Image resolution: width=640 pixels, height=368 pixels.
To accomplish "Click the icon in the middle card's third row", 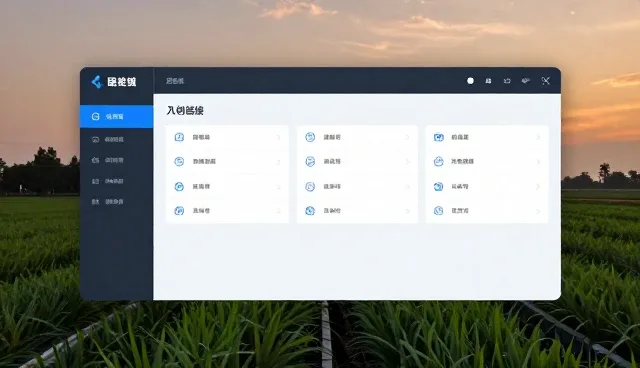I will coord(310,186).
